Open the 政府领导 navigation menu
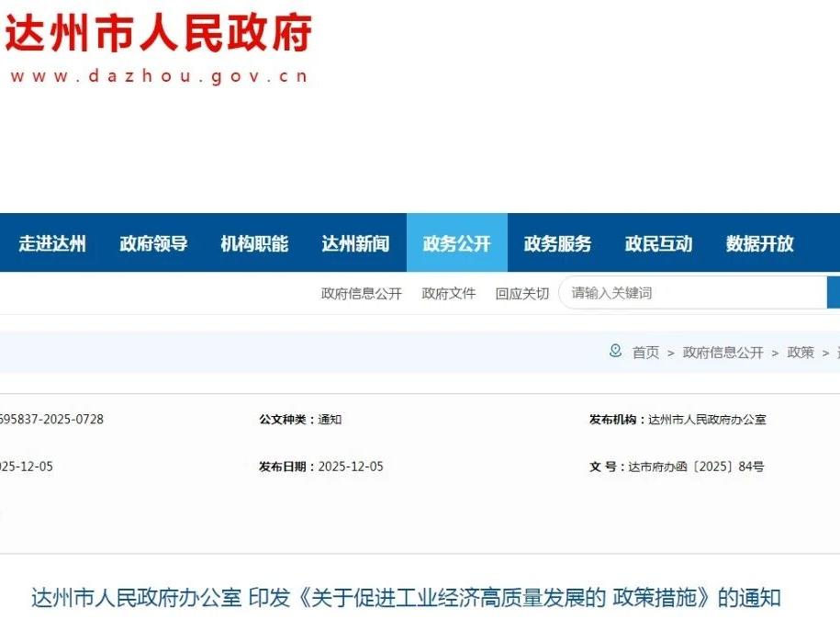Viewport: 840px width, 630px height. [153, 243]
